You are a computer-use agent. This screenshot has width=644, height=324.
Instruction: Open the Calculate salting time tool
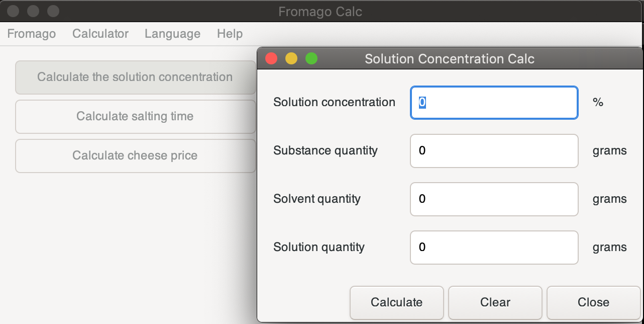(x=135, y=116)
